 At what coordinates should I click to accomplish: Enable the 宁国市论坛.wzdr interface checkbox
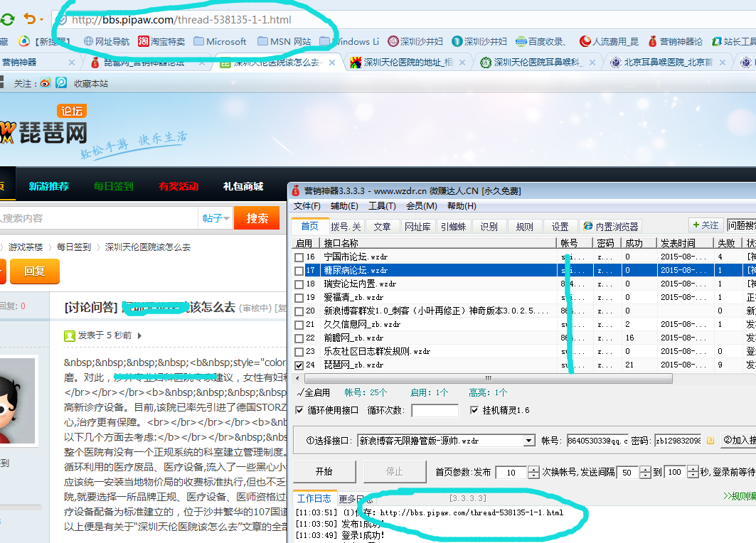click(x=299, y=257)
